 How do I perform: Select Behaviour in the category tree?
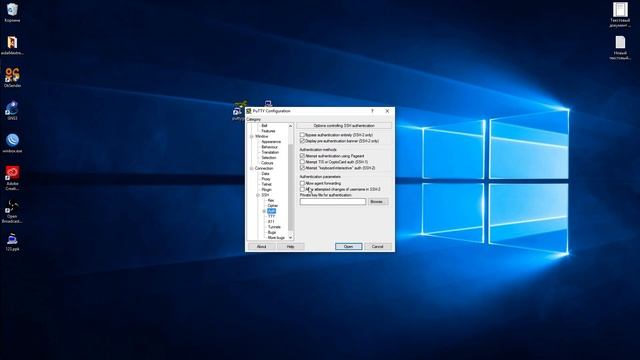coord(270,147)
